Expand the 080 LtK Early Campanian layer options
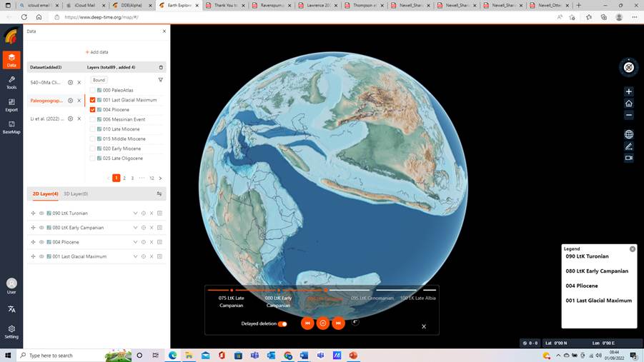644x362 pixels. tap(135, 228)
